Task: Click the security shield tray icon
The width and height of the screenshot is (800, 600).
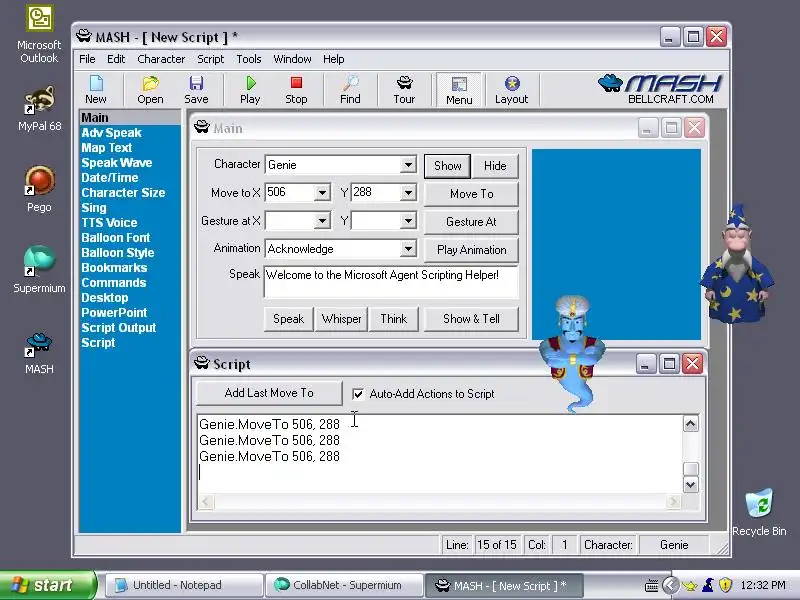Action: click(x=726, y=585)
